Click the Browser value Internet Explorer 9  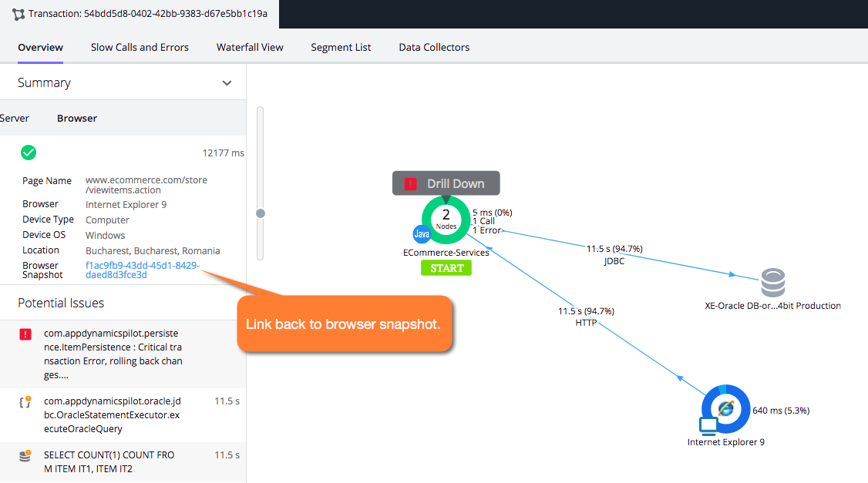point(126,205)
